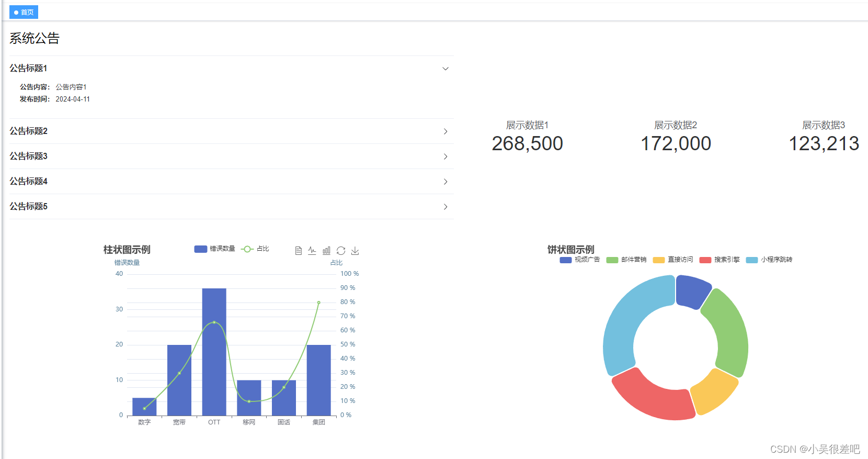Click the 集团 bar in bar chart
This screenshot has height=459, width=868.
pos(319,380)
